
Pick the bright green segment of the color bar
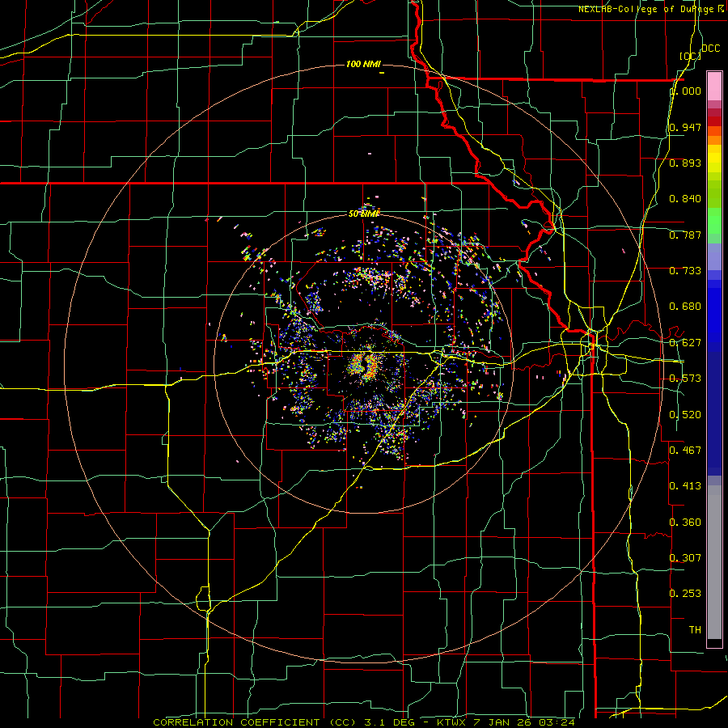coord(714,221)
